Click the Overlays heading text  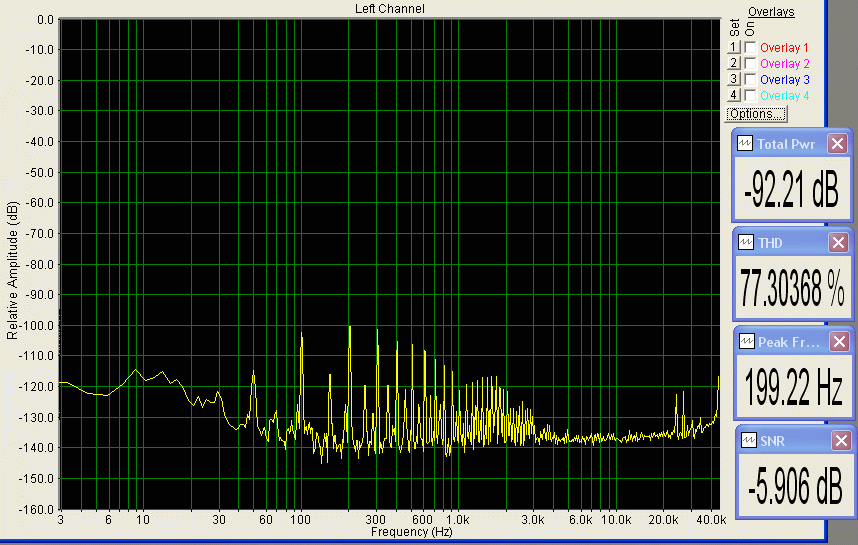pyautogui.click(x=771, y=11)
